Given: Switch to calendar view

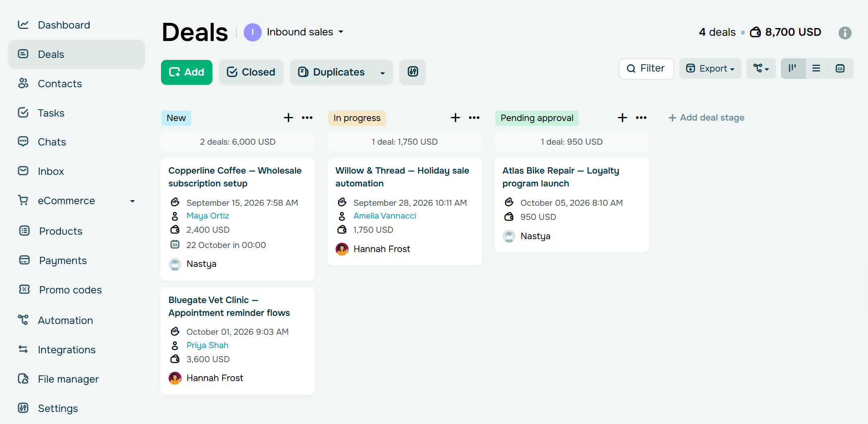Looking at the screenshot, I should [x=840, y=68].
